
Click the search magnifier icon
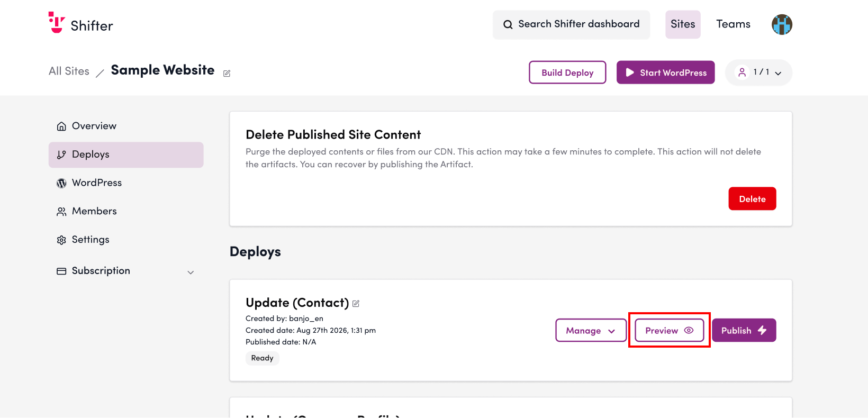508,24
